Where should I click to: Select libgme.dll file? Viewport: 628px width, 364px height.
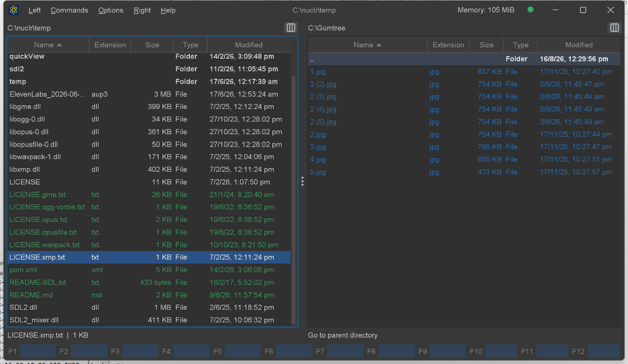click(149, 106)
